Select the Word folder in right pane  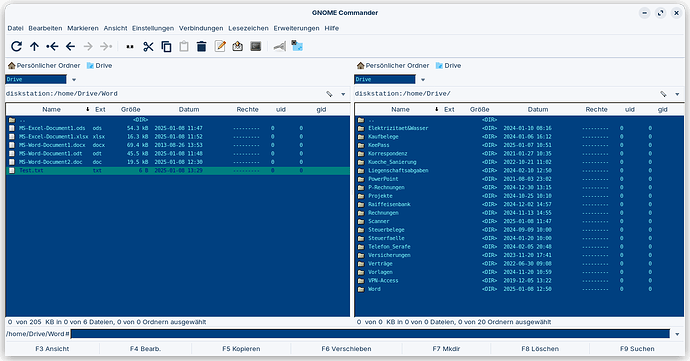click(x=519, y=289)
